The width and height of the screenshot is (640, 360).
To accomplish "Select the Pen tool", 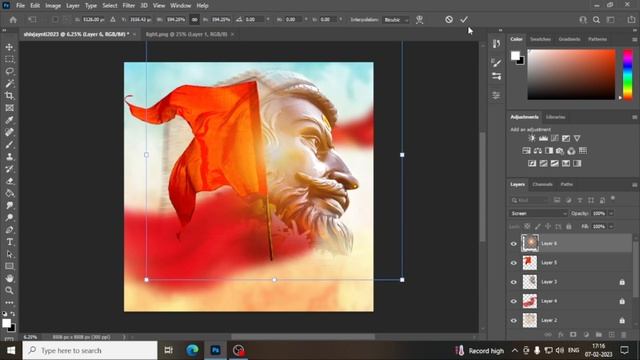I will click(x=9, y=230).
